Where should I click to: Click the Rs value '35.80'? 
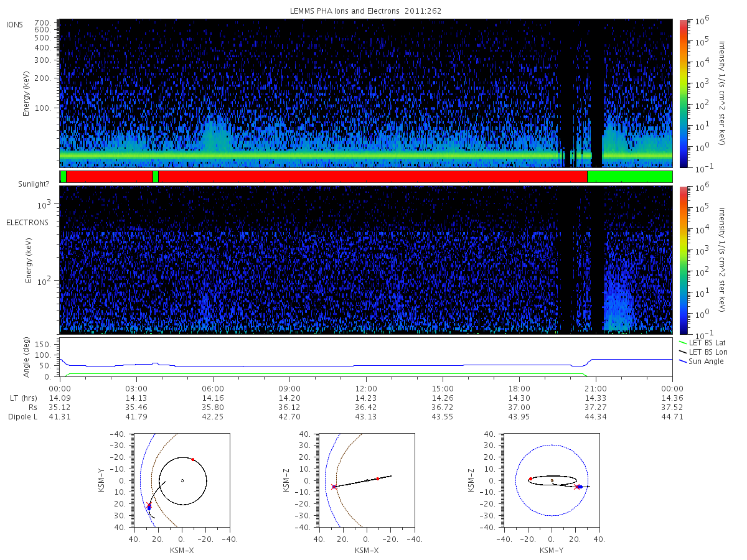pyautogui.click(x=213, y=408)
